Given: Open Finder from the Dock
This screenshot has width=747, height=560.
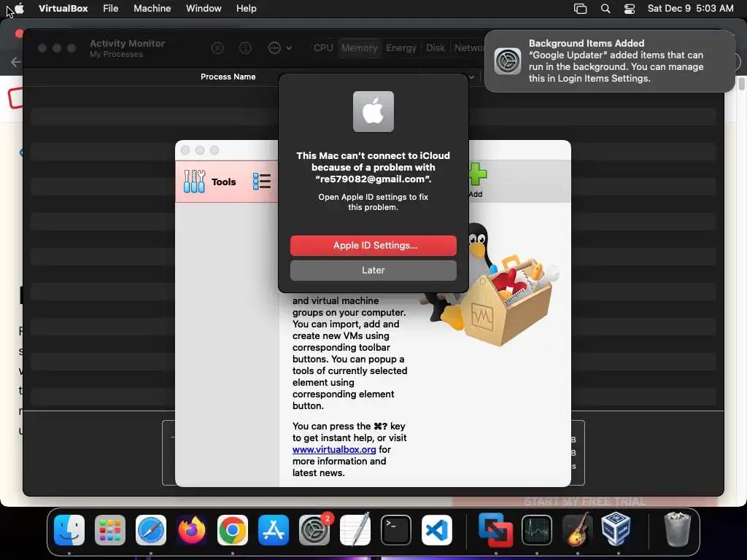Looking at the screenshot, I should (69, 530).
